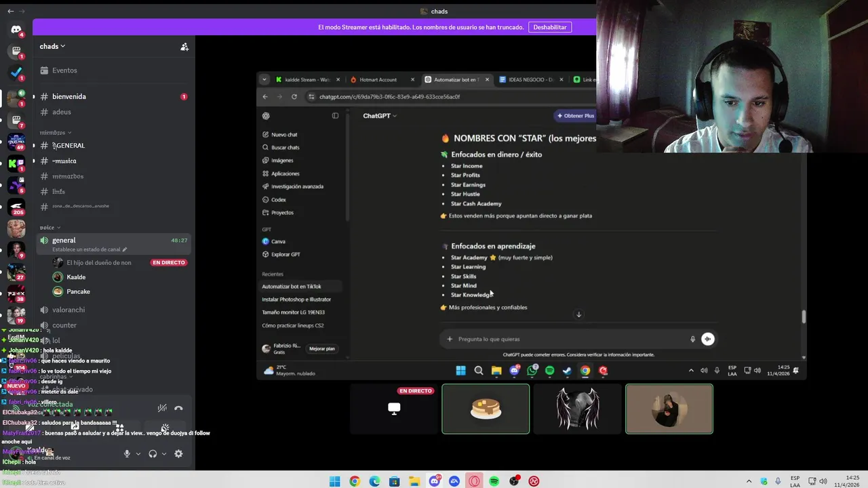
Task: Open the server icon with 69 badge
Action: (x=16, y=142)
